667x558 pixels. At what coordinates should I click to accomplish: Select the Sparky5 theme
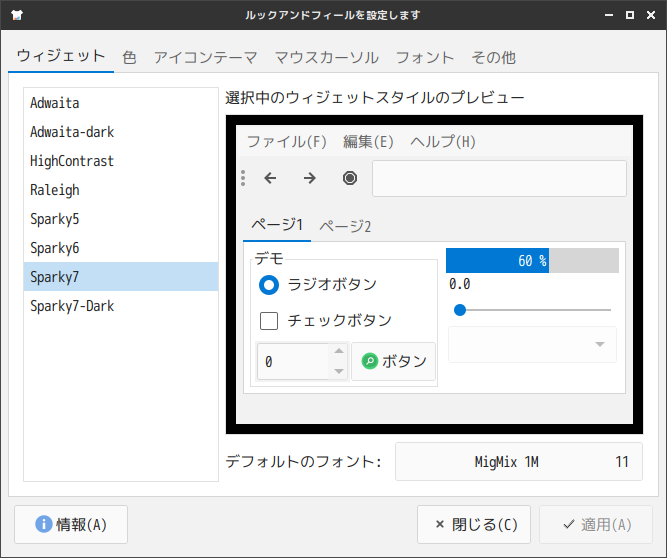121,219
